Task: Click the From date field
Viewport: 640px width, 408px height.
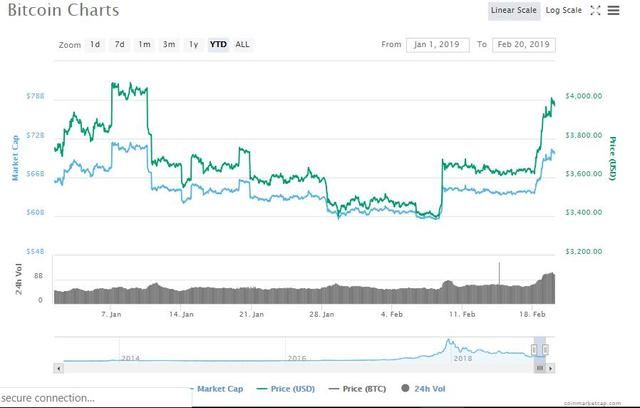Action: click(x=436, y=45)
